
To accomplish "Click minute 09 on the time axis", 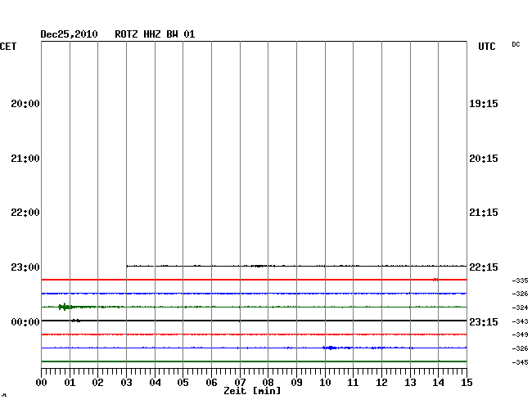I will 296,383.
